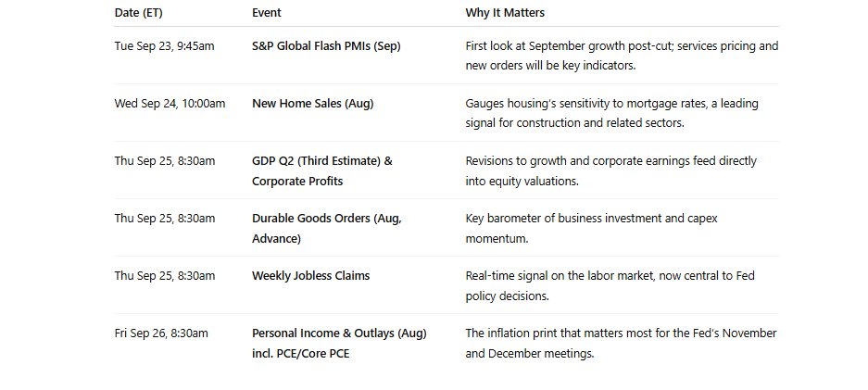Click the description about the inflation print for the Fed
868x390 pixels.
(x=621, y=343)
